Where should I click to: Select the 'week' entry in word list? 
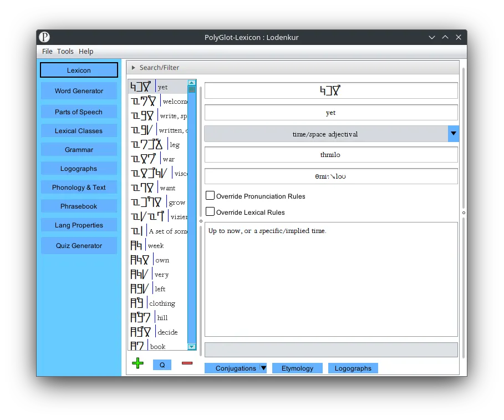(x=155, y=246)
